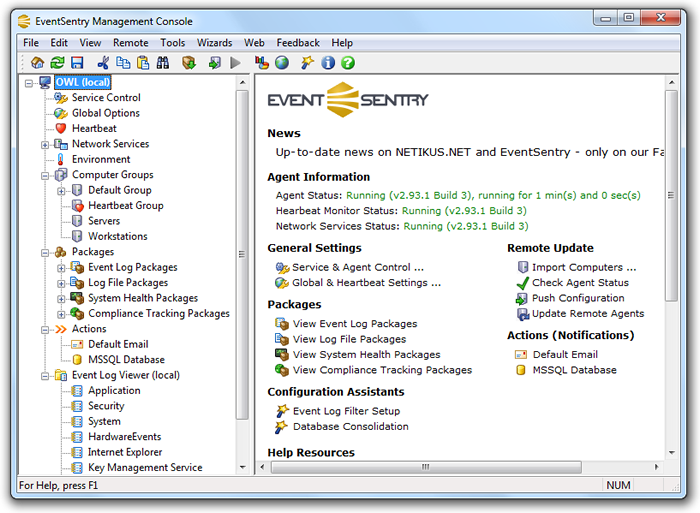Click the blue Info toolbar icon
Viewport: 700px width, 513px height.
point(328,63)
